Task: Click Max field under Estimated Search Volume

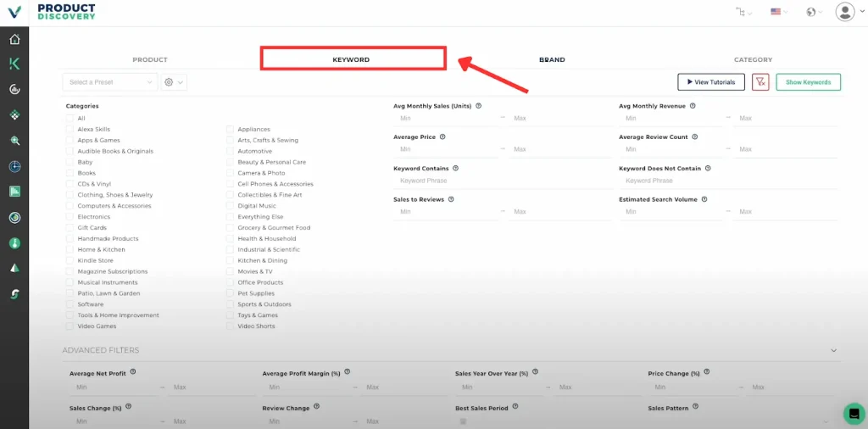Action: click(786, 212)
